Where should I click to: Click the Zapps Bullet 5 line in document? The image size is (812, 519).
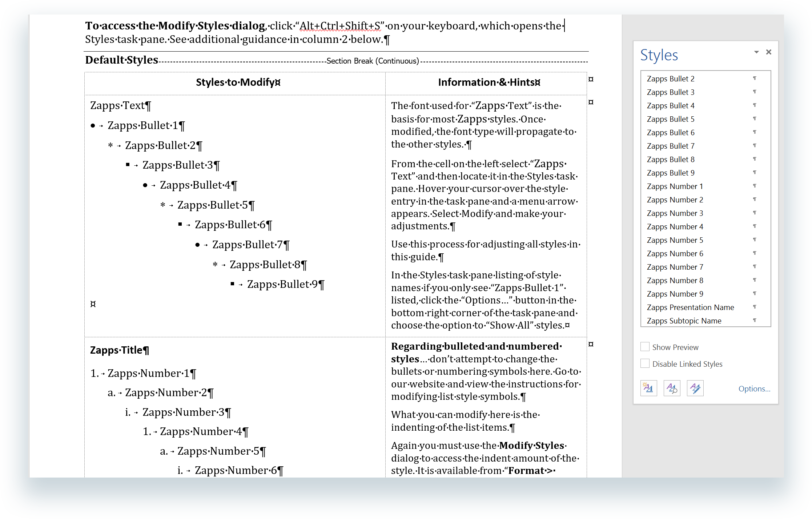(216, 205)
